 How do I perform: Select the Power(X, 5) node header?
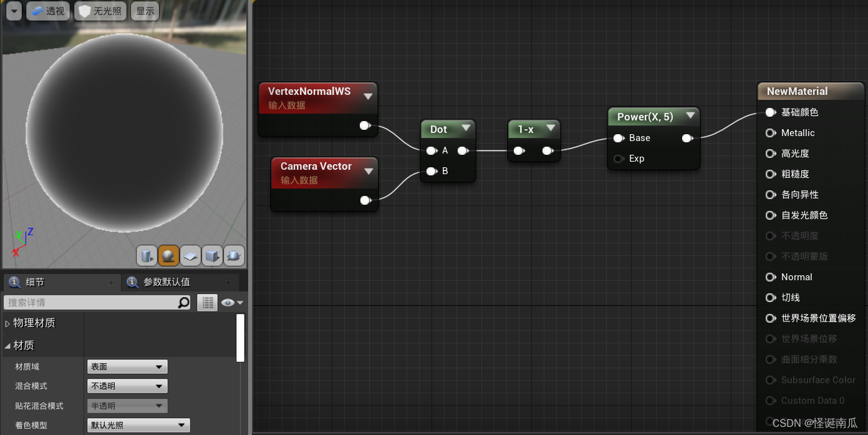point(654,117)
